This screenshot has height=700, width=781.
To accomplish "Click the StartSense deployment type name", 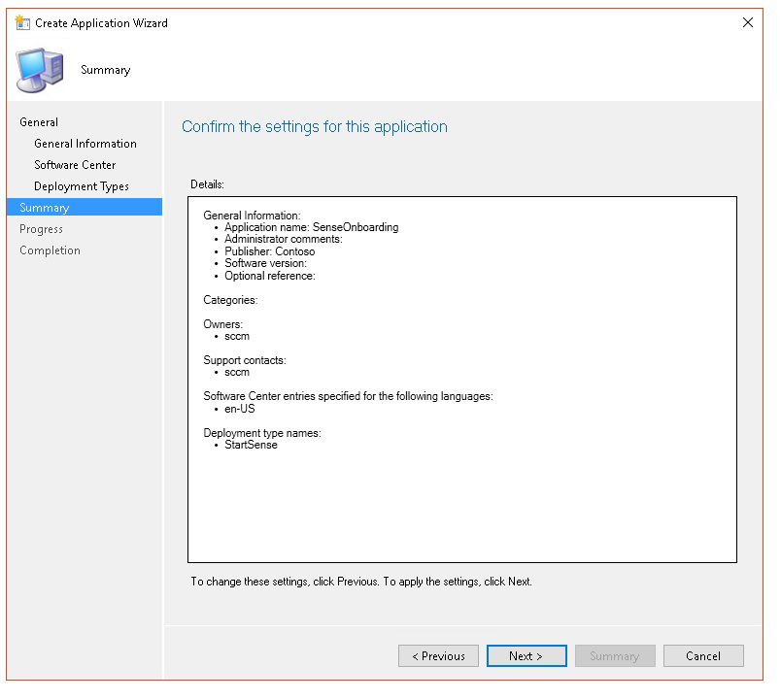I will [251, 445].
